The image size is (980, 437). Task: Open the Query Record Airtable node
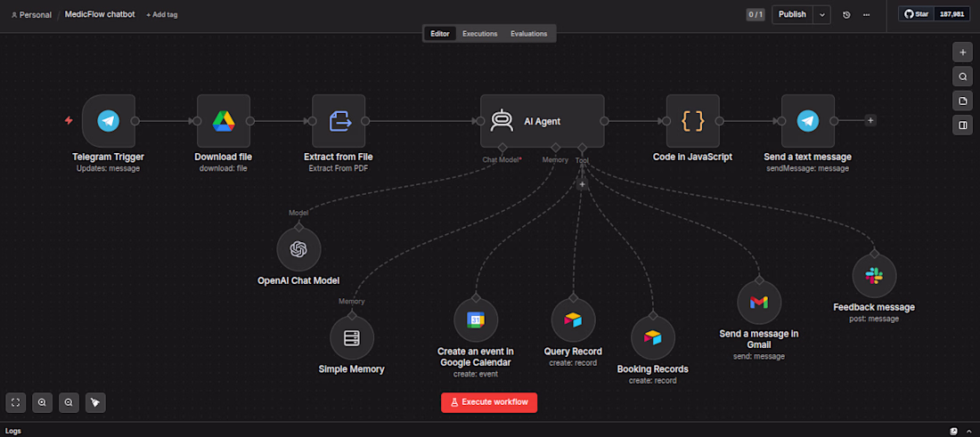(573, 320)
